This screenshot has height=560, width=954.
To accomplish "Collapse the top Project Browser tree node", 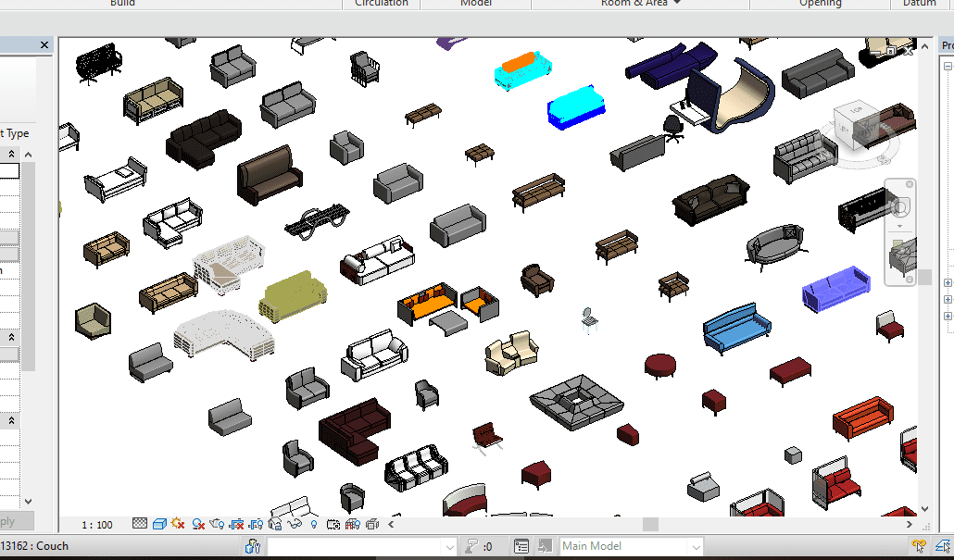I will [948, 66].
